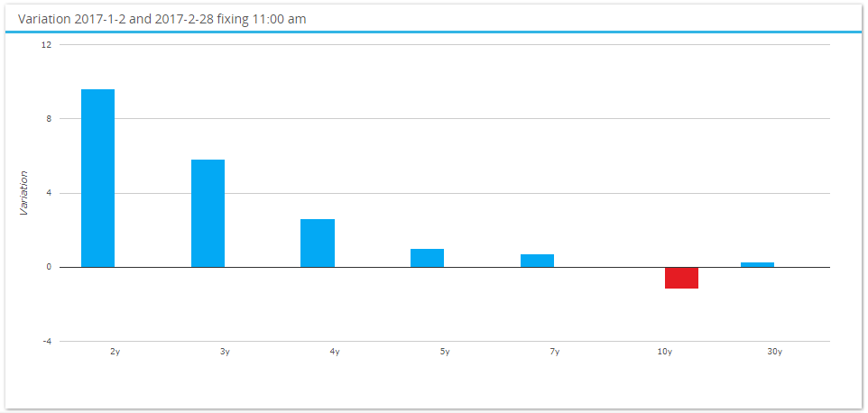Click the 5y x-axis label
Viewport: 868px width, 413px height.
point(445,352)
